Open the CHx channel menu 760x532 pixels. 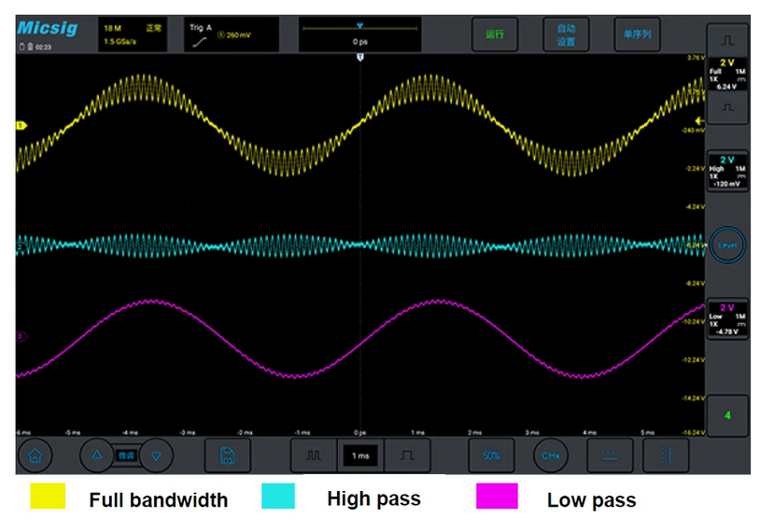551,455
